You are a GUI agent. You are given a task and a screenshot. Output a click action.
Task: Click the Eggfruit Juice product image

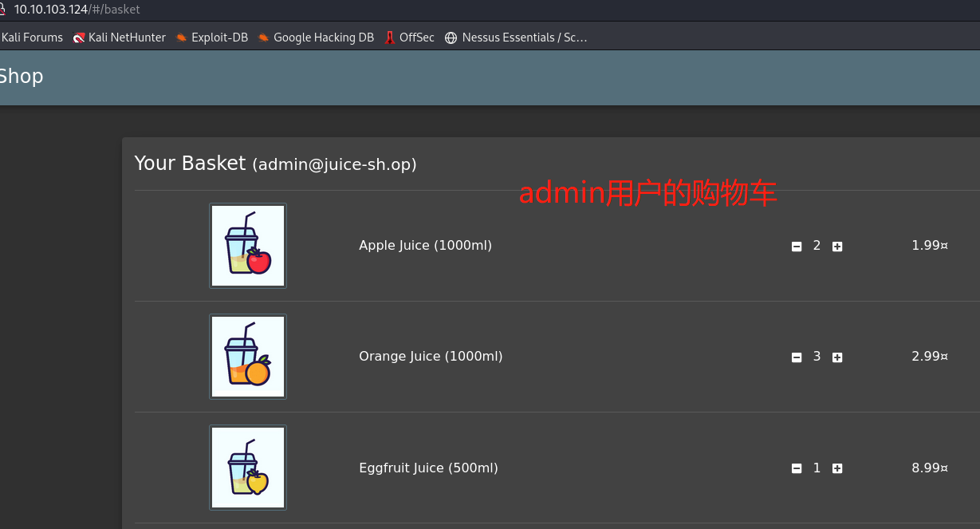(x=248, y=467)
